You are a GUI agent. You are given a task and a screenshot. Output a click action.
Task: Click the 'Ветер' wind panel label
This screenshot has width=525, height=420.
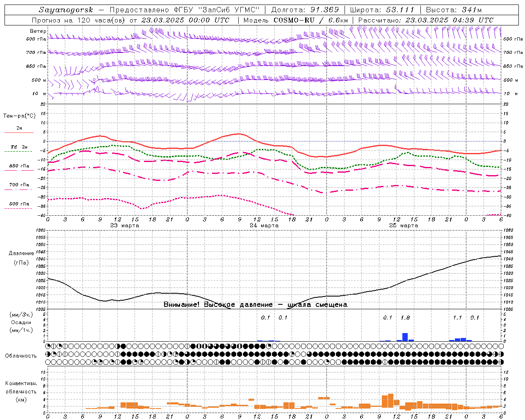pos(38,31)
